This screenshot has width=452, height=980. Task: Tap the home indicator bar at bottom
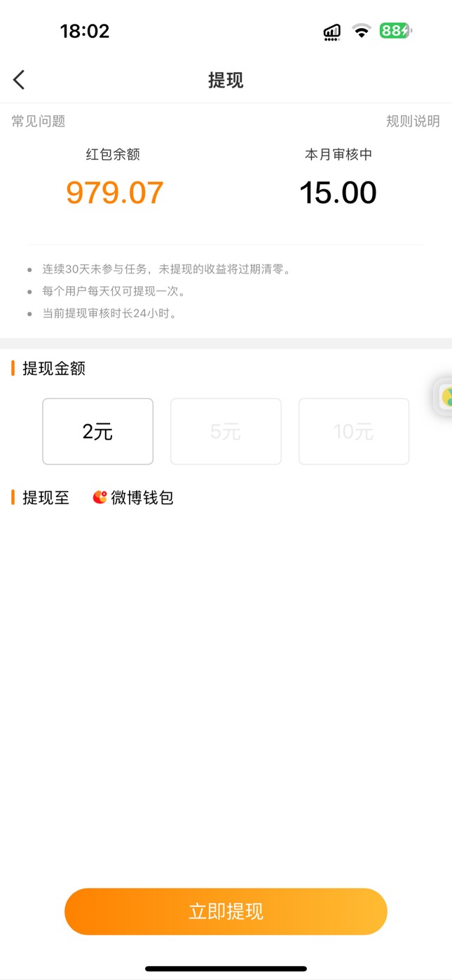[226, 969]
